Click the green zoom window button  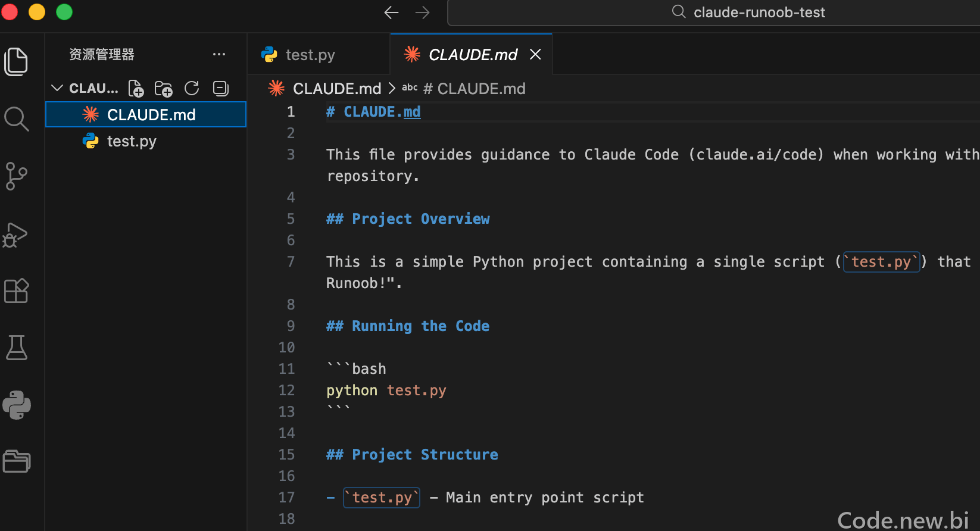64,12
